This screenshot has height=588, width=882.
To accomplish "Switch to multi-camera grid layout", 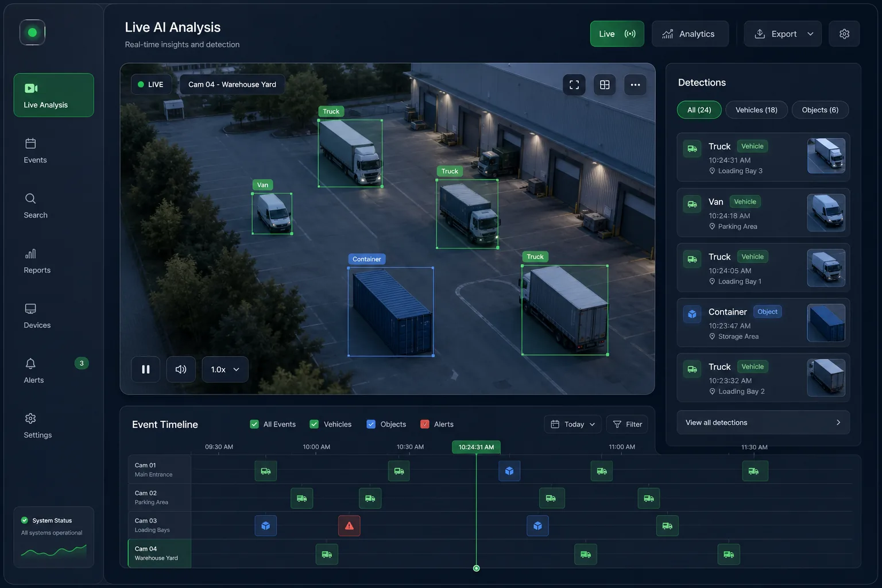I will 605,84.
